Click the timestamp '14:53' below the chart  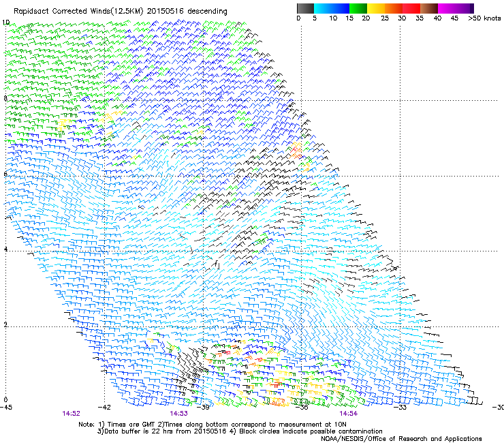178,414
